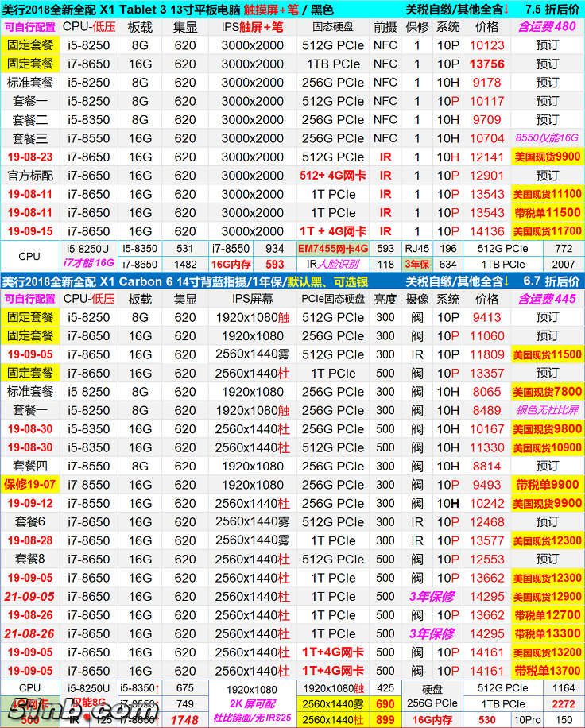Screen dimensions: 585x728
Task: Click the price 9413
Action: 486,318
